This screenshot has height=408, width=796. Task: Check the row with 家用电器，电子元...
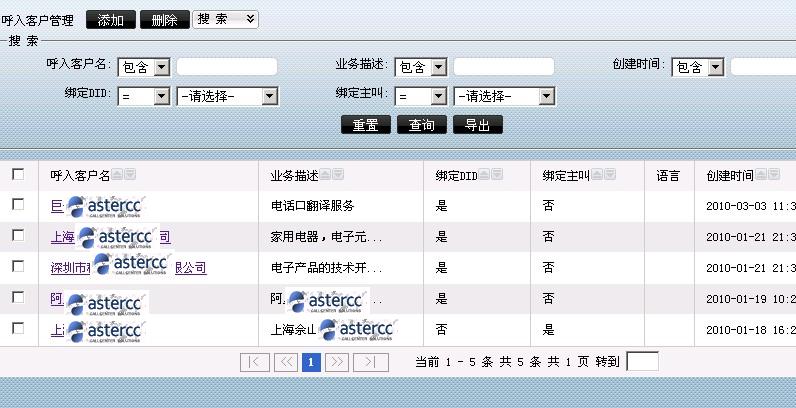[18, 235]
